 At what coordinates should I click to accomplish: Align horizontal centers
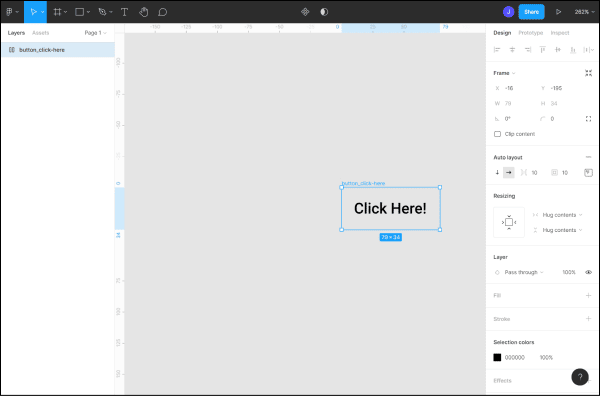click(x=512, y=49)
